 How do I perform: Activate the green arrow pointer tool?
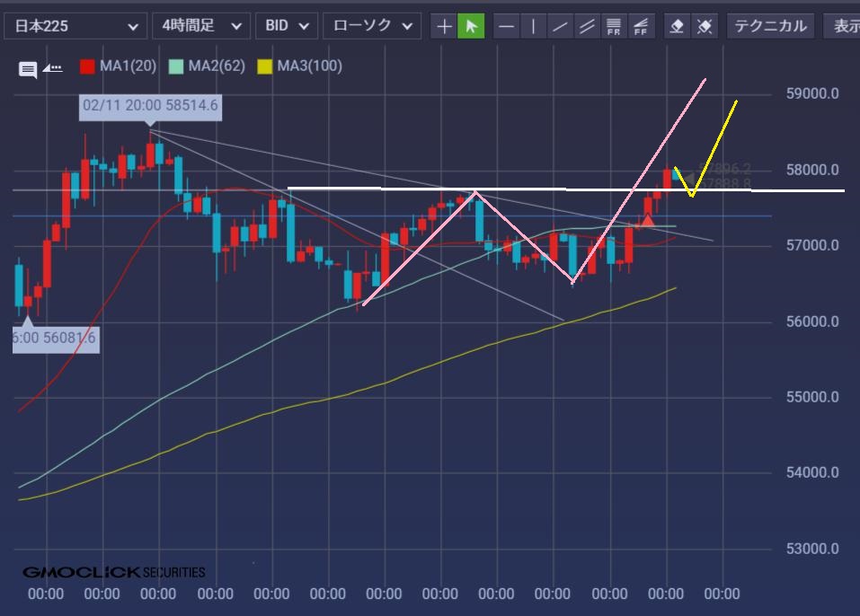pyautogui.click(x=471, y=26)
